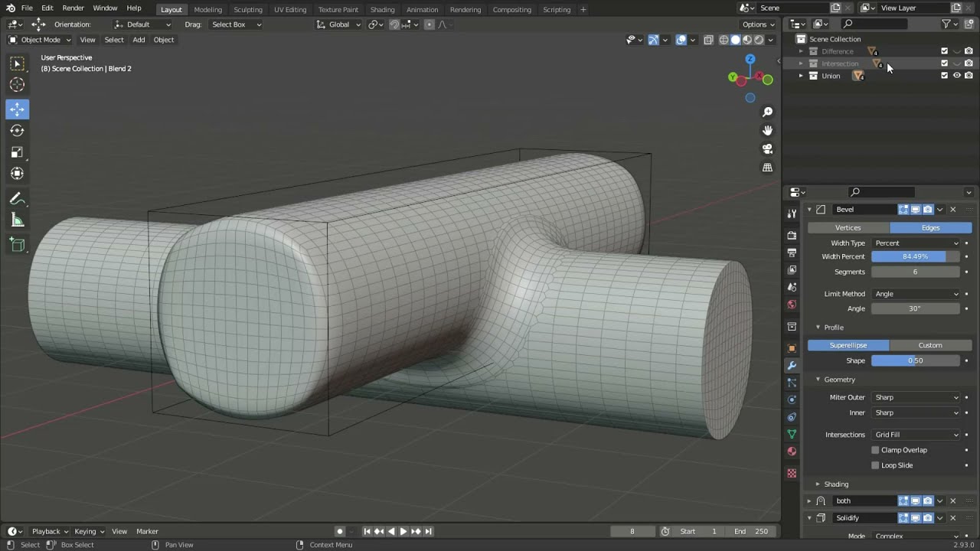Click the properties editor search field
The width and height of the screenshot is (980, 551).
click(880, 192)
